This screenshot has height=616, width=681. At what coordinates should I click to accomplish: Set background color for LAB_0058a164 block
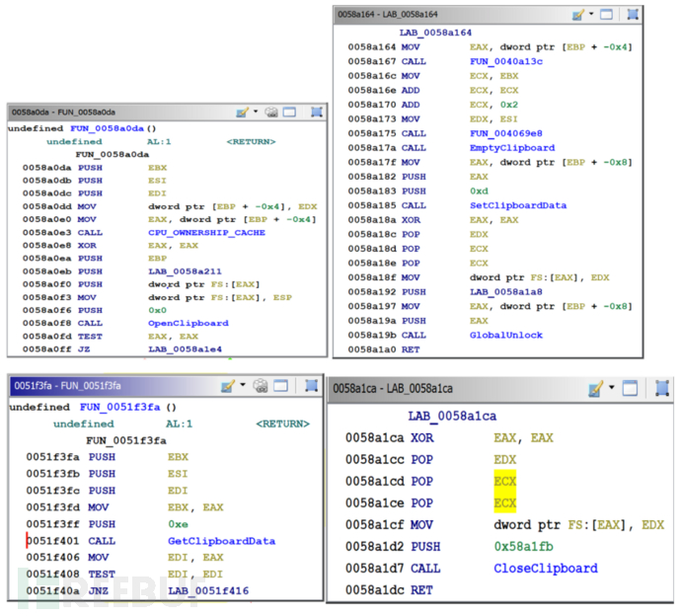coord(579,15)
